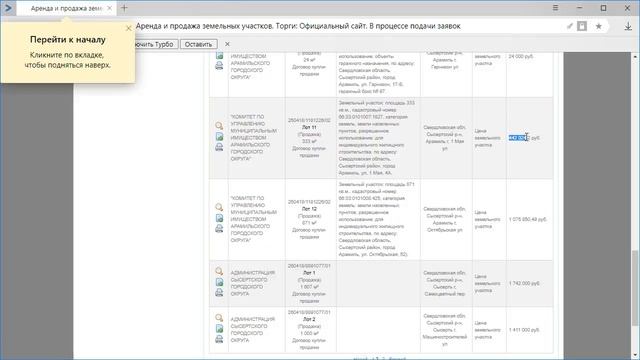The image size is (640, 360).
Task: Open the browser sidebar arrow icon
Action: [x=8, y=8]
